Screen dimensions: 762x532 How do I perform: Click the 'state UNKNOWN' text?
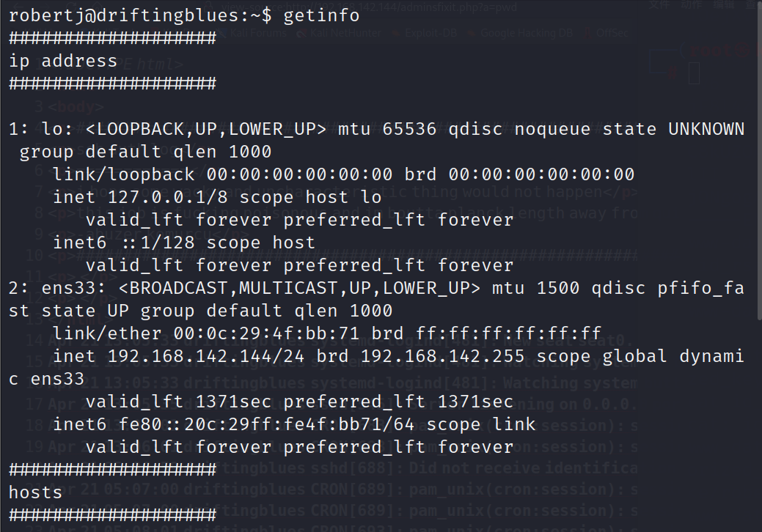(x=673, y=129)
